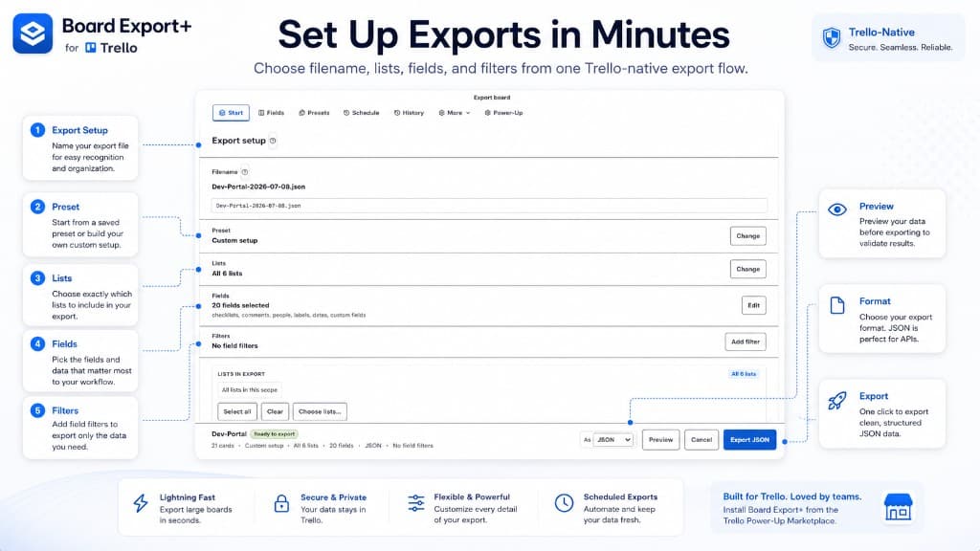980x551 pixels.
Task: Click the clock Scheduled Exports icon
Action: coord(564,502)
